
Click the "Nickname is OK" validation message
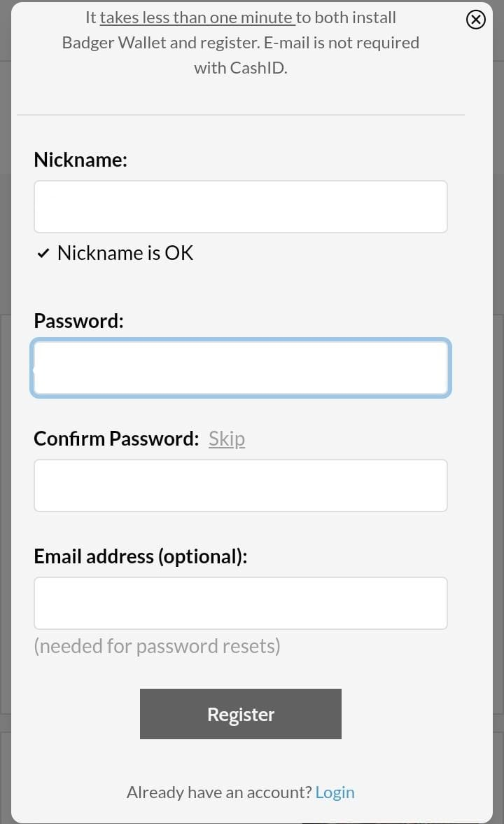click(x=125, y=254)
